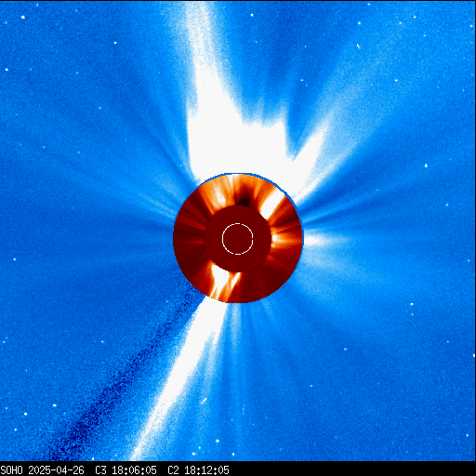Click the dark red occulting disk center
Screen dimensions: 476x476
tap(238, 239)
